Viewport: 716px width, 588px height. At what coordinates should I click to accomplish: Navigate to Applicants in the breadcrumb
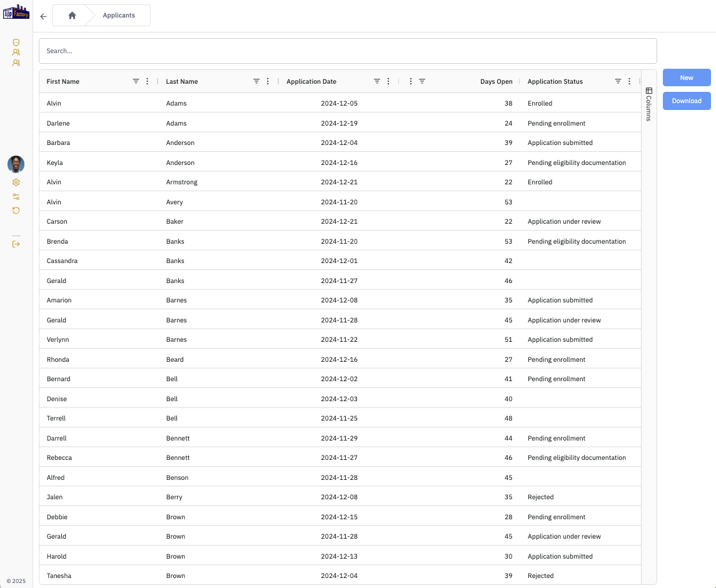pos(119,16)
